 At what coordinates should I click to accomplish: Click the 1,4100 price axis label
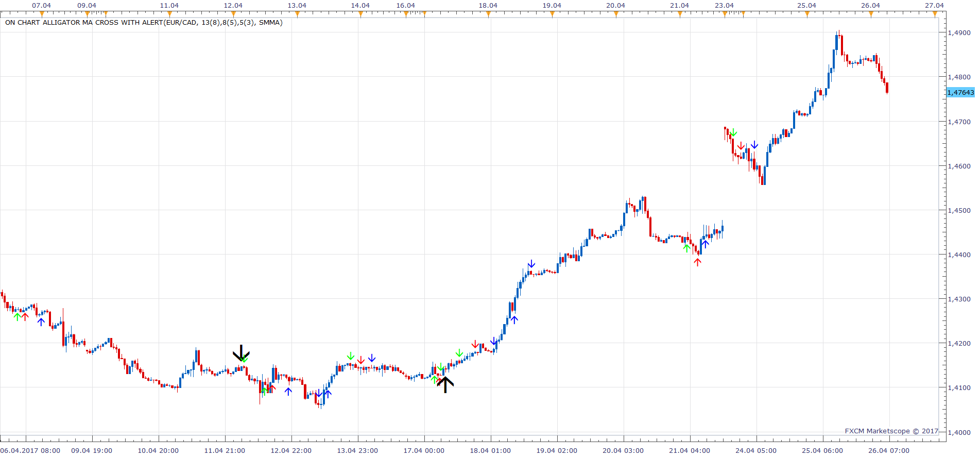(x=959, y=387)
